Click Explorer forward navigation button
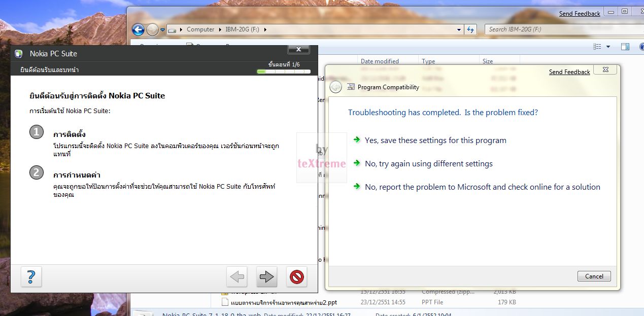 point(152,29)
